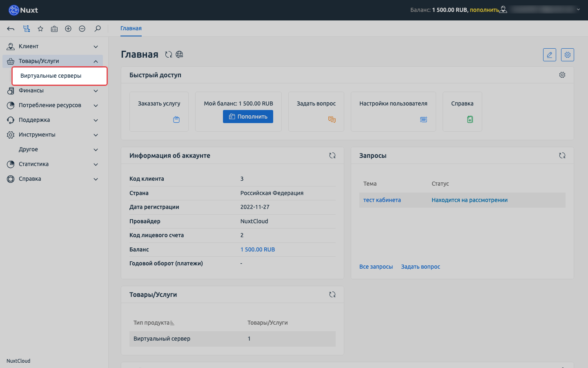The width and height of the screenshot is (588, 368).
Task: Click the collapse-all minus circle icon
Action: pyautogui.click(x=82, y=29)
